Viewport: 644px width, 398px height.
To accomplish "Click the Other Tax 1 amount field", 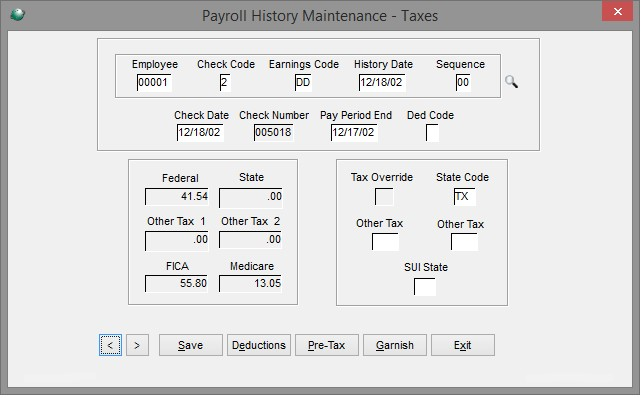I will point(177,241).
